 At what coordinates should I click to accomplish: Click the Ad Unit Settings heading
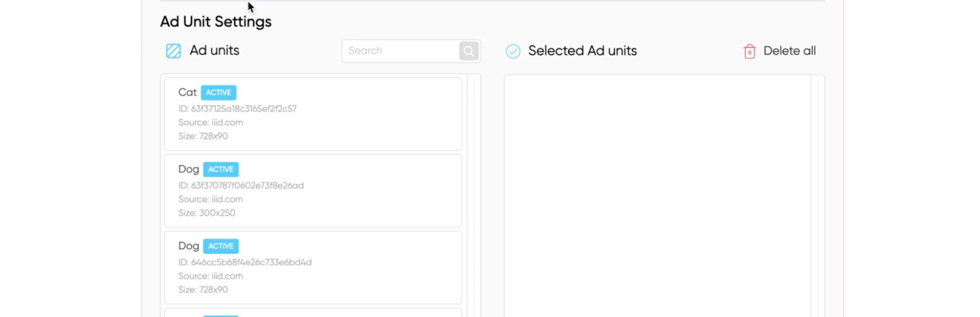coord(215,21)
